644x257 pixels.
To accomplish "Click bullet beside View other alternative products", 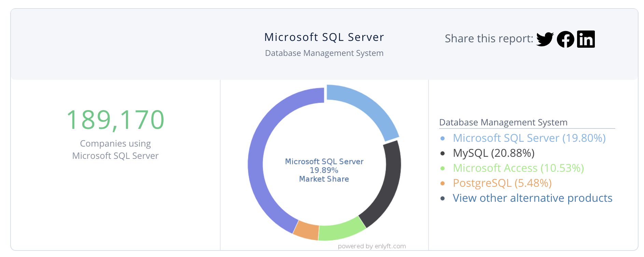I will point(443,198).
